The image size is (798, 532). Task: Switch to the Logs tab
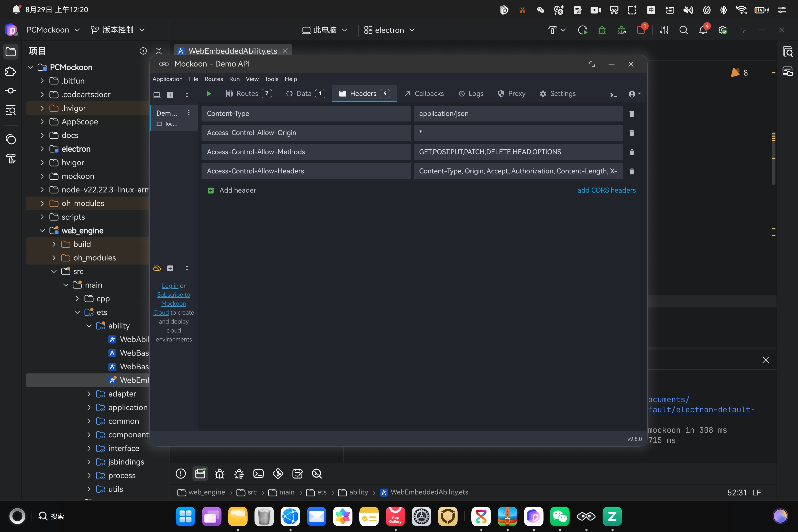coord(471,94)
